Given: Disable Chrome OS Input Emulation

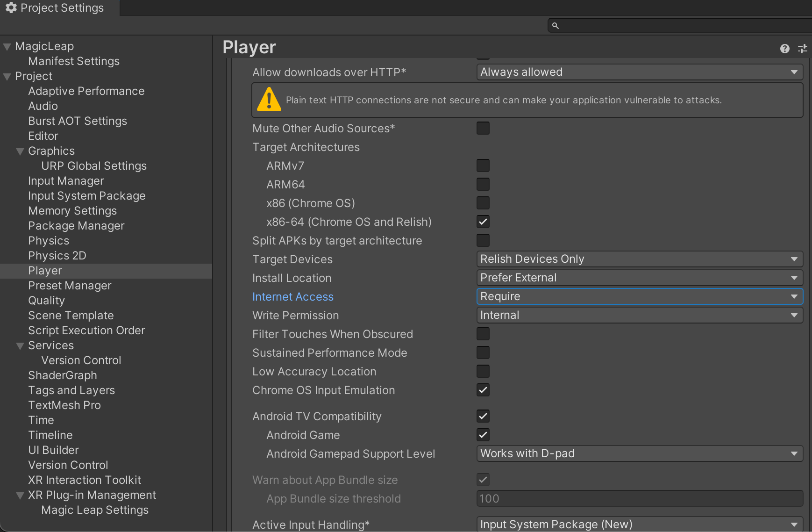Looking at the screenshot, I should [483, 390].
